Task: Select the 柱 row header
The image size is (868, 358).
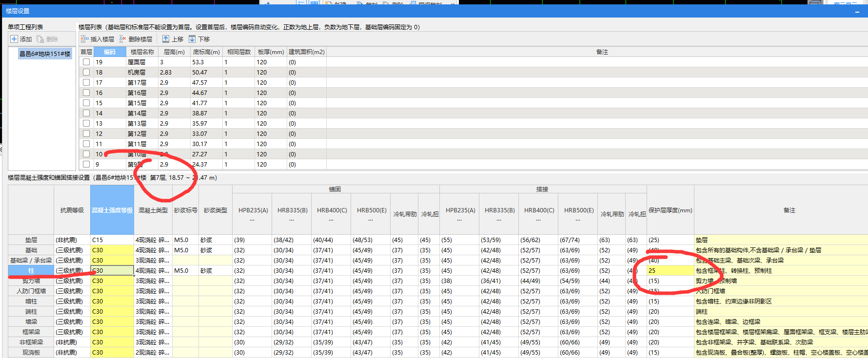Action: (x=31, y=270)
